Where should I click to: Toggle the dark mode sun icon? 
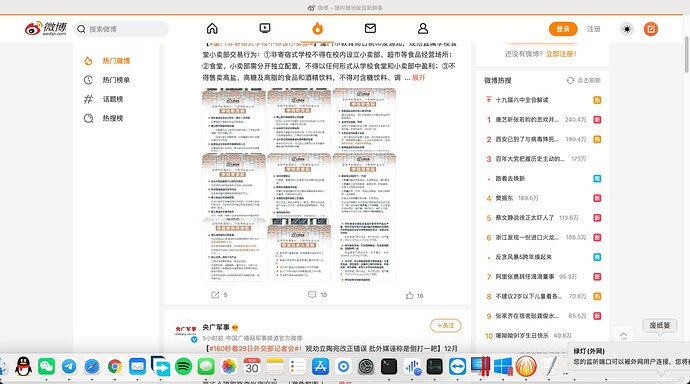(627, 29)
